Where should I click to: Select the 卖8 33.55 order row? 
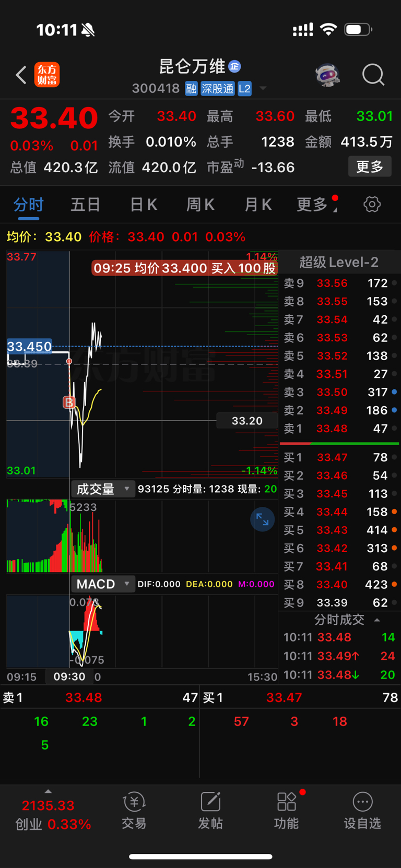[x=339, y=302]
